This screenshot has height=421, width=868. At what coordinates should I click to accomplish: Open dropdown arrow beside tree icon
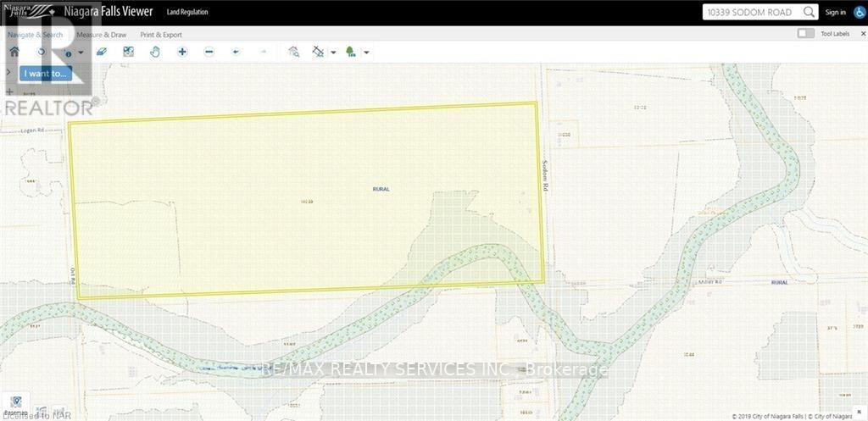(x=366, y=53)
